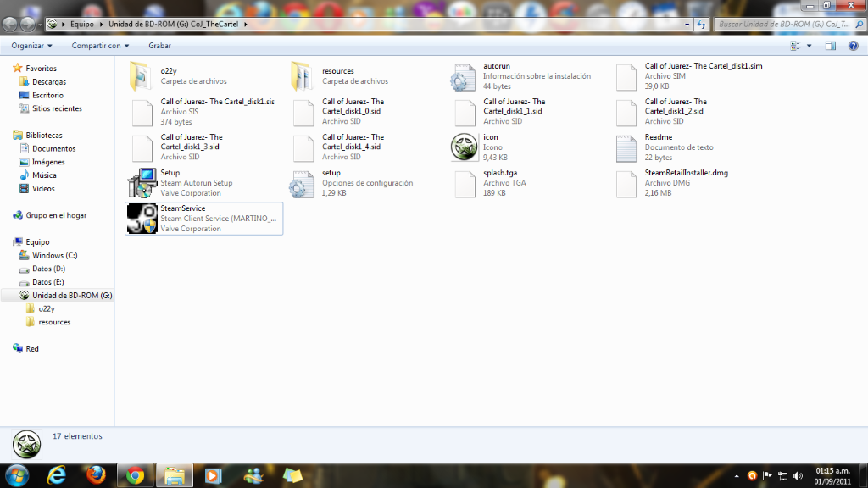The width and height of the screenshot is (868, 488).
Task: Click the refresh address bar button
Action: coord(701,25)
